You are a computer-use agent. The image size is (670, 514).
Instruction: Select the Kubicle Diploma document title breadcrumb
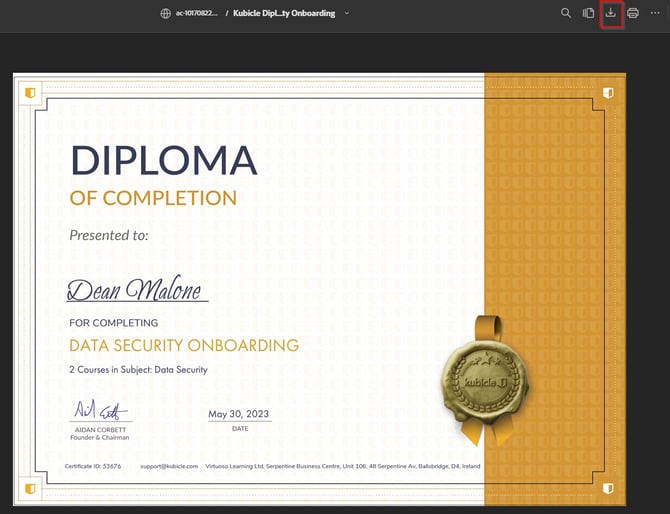pyautogui.click(x=283, y=13)
